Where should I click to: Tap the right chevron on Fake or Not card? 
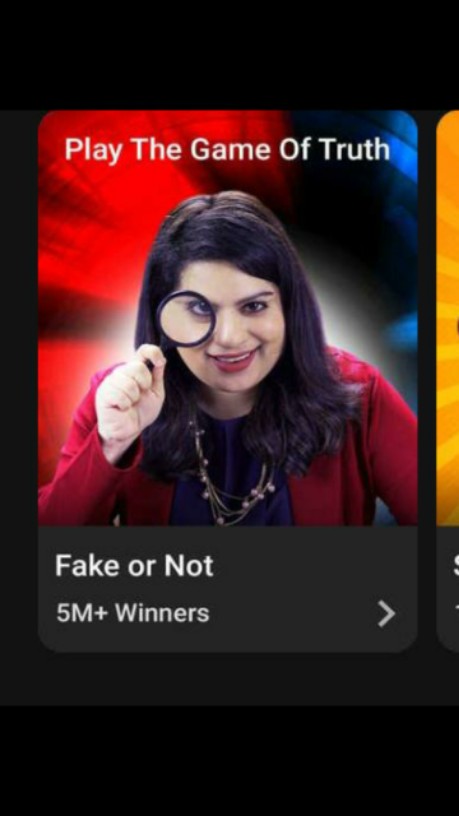click(386, 614)
